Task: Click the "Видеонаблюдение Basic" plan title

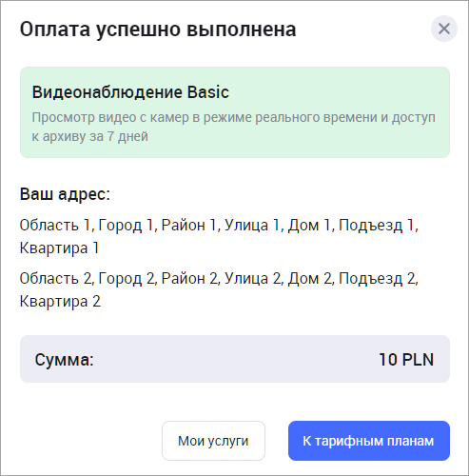Action: [x=130, y=92]
